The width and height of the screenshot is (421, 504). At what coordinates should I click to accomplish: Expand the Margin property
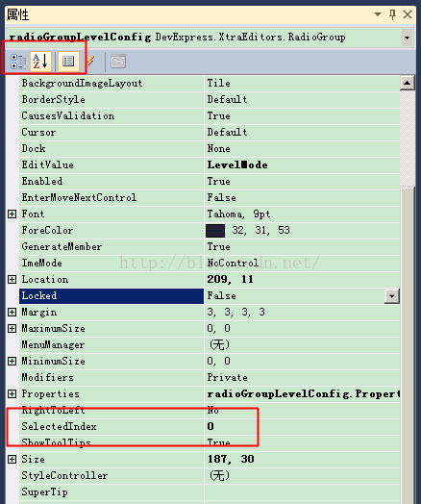pos(12,312)
